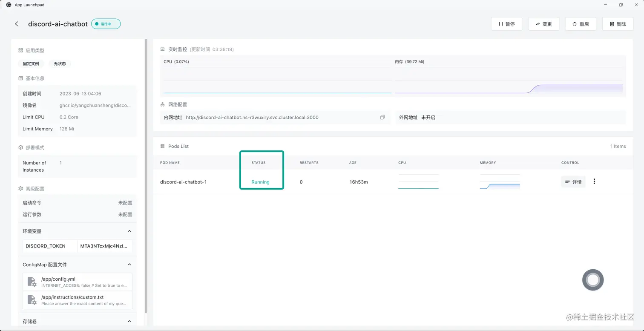This screenshot has height=331, width=644.
Task: Click the floating circular assistant button
Action: coord(593,280)
